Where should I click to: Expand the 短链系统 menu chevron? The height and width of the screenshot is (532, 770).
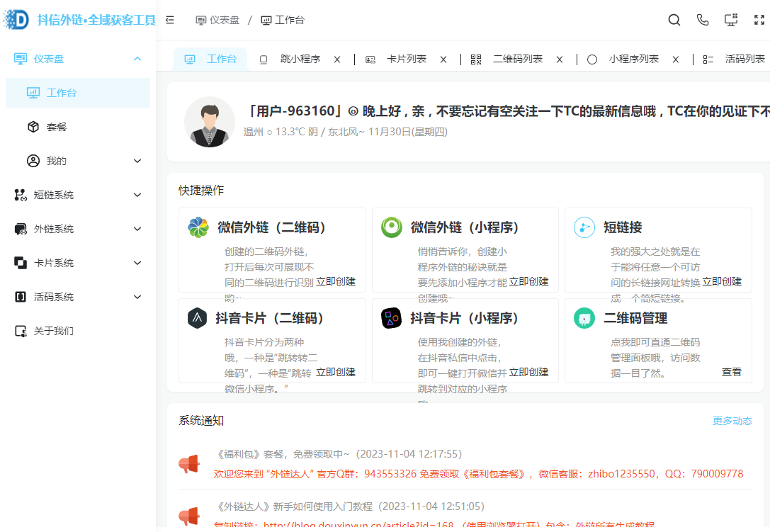point(137,195)
